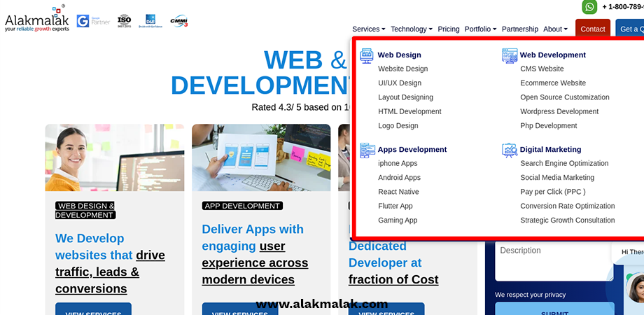Expand the About dropdown menu
The image size is (644, 315).
coord(555,29)
